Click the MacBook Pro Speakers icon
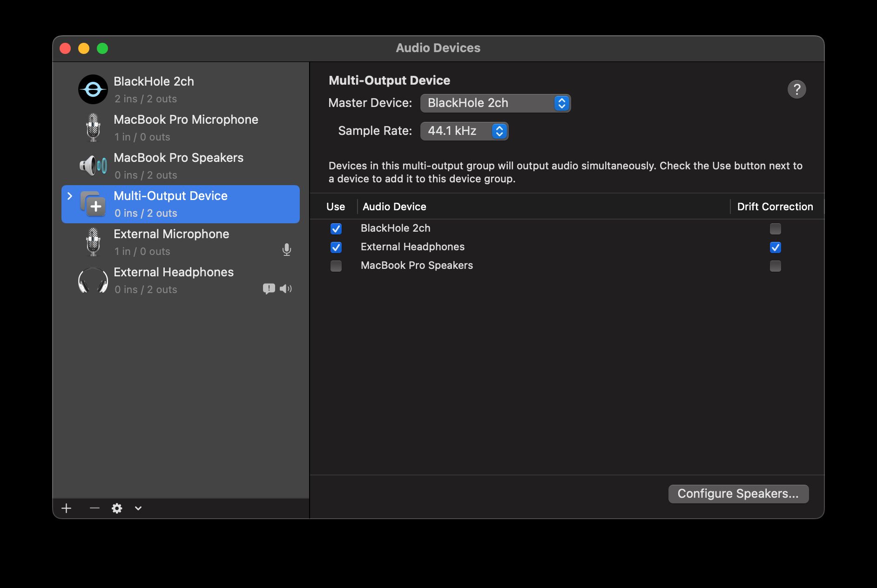 click(x=93, y=166)
